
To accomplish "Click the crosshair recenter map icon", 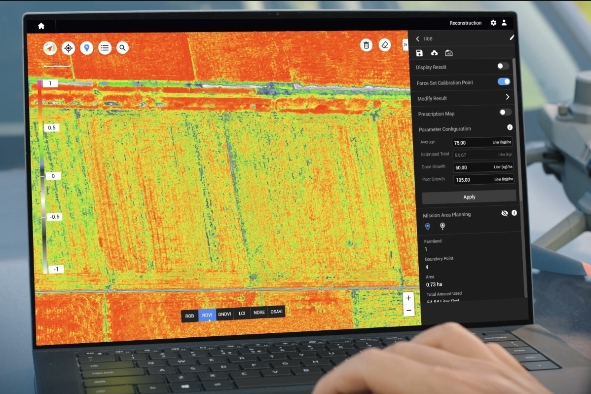I will point(68,48).
